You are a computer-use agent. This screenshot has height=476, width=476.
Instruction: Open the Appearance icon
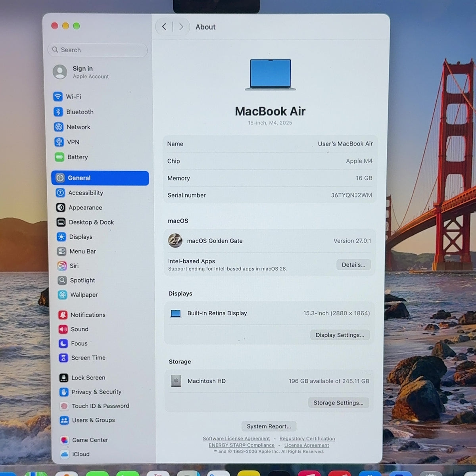[61, 207]
